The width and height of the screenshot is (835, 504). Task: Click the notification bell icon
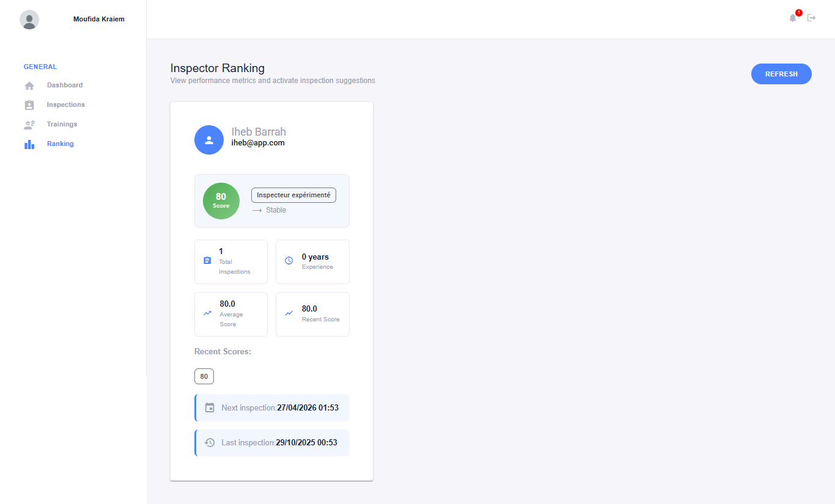click(793, 18)
